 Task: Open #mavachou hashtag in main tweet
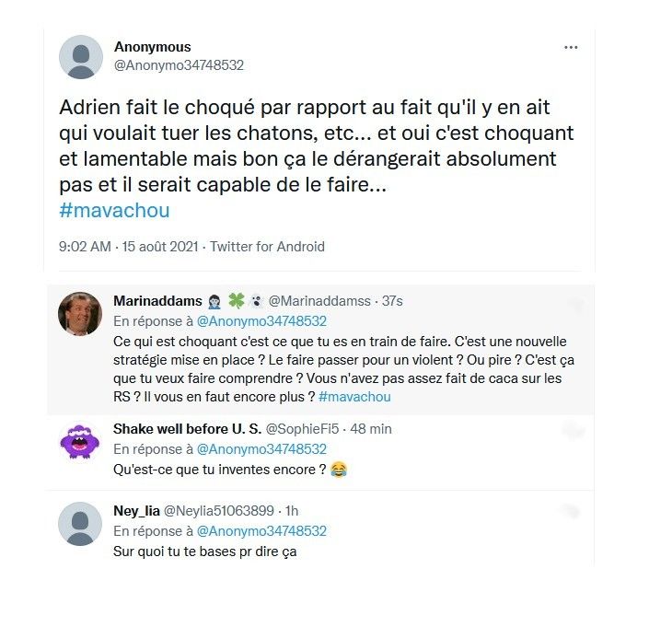[114, 211]
